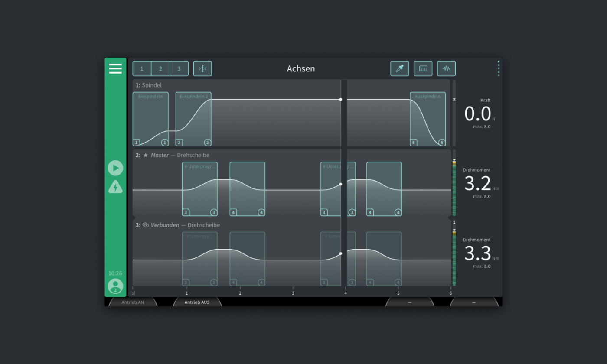Collapse the track at left divider arrow
This screenshot has height=364, width=607.
point(134,218)
